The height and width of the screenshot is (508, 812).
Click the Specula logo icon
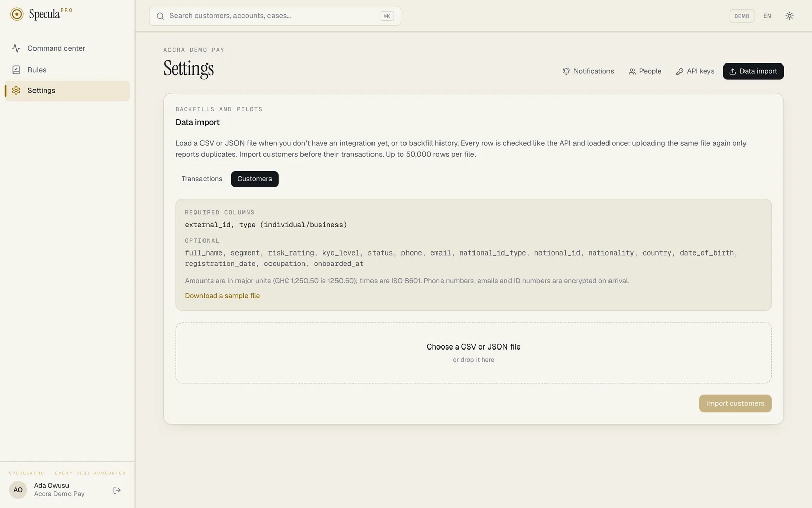17,14
